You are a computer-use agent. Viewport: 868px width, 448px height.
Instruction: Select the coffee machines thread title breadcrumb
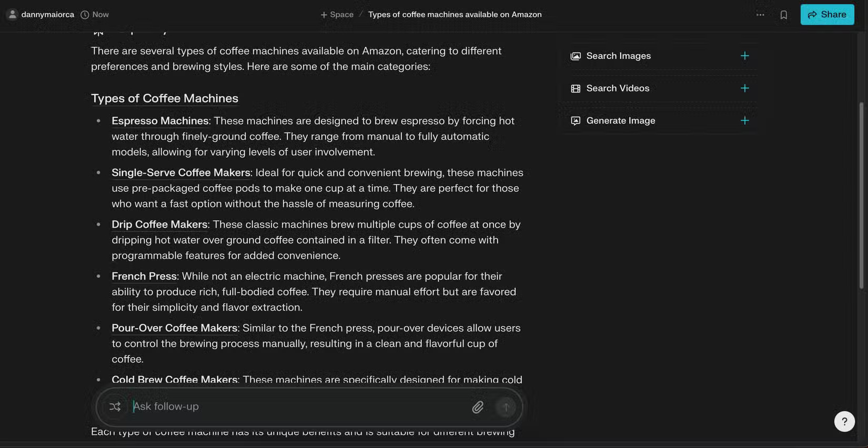pyautogui.click(x=455, y=14)
